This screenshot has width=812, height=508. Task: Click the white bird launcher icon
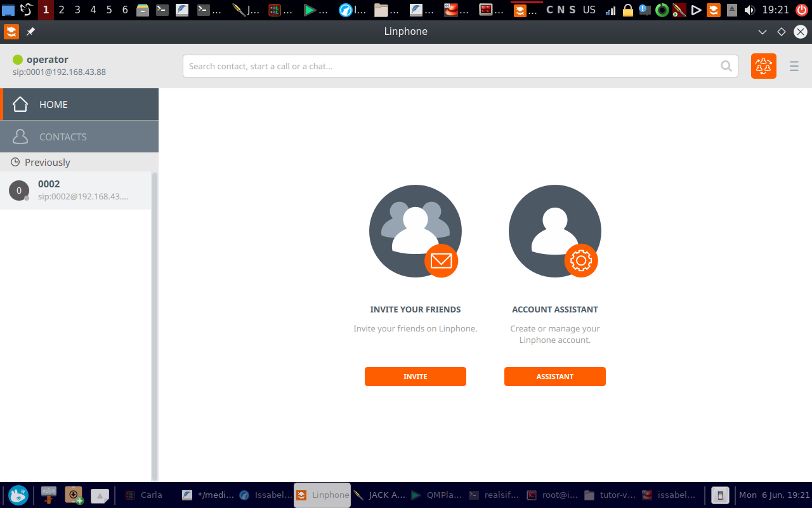tap(27, 10)
